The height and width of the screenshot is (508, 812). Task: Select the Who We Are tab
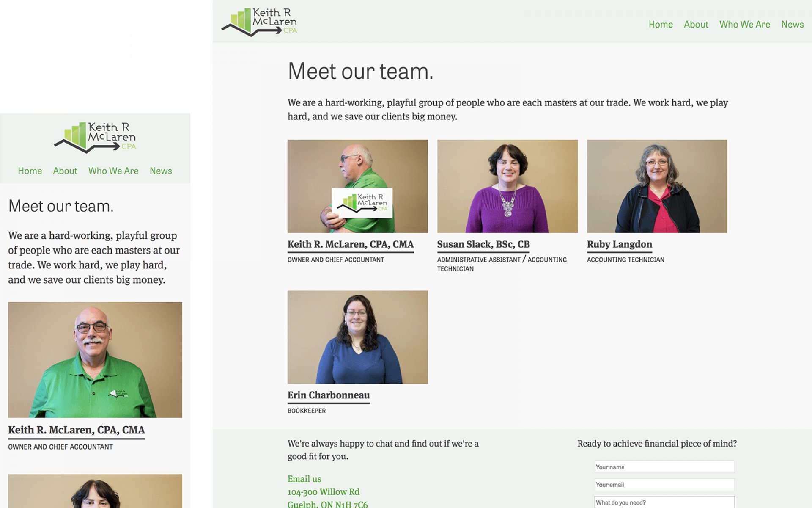[x=744, y=23]
